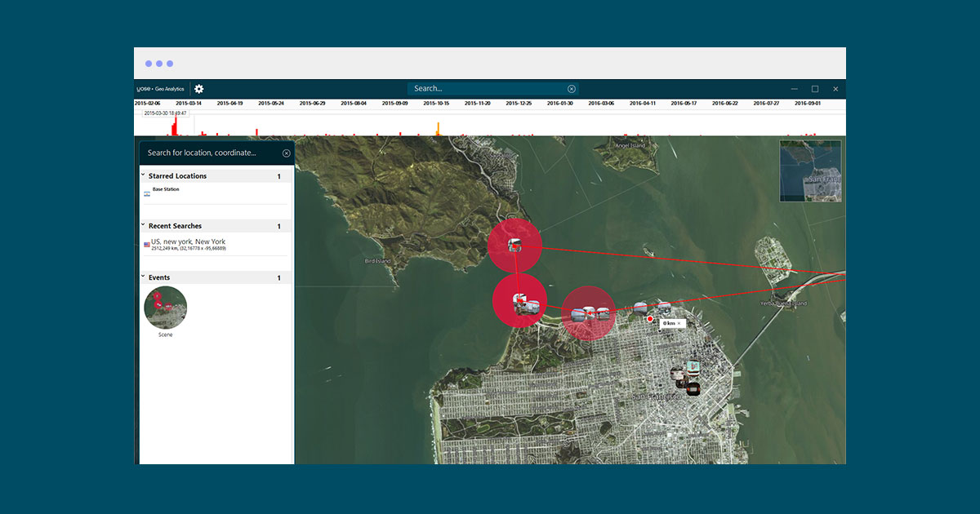980x514 pixels.
Task: Click the orange timeline spike near 2015-10-15
Action: (439, 129)
